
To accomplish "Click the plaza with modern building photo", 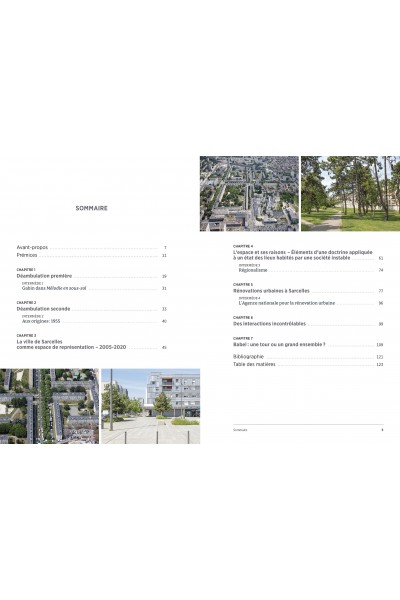I will point(150,406).
